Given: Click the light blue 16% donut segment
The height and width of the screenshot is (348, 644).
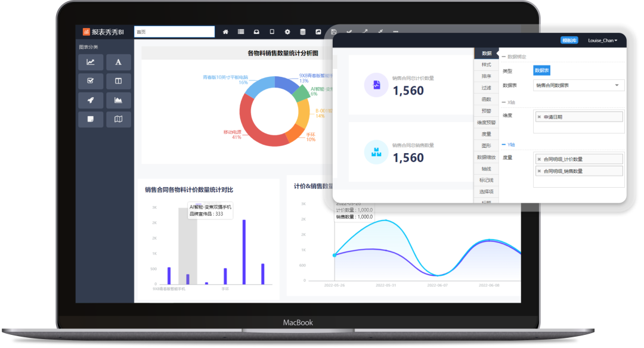Looking at the screenshot, I should coord(259,86).
